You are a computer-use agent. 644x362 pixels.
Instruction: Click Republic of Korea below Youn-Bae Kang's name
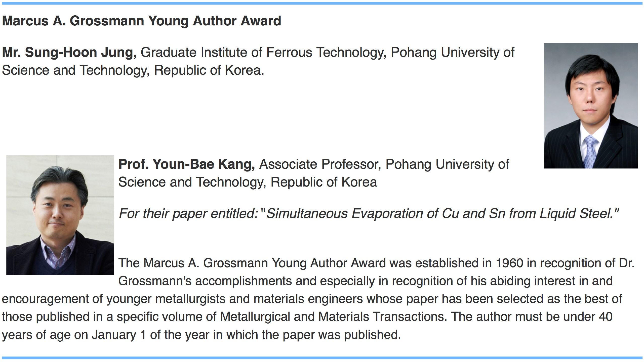tap(324, 182)
